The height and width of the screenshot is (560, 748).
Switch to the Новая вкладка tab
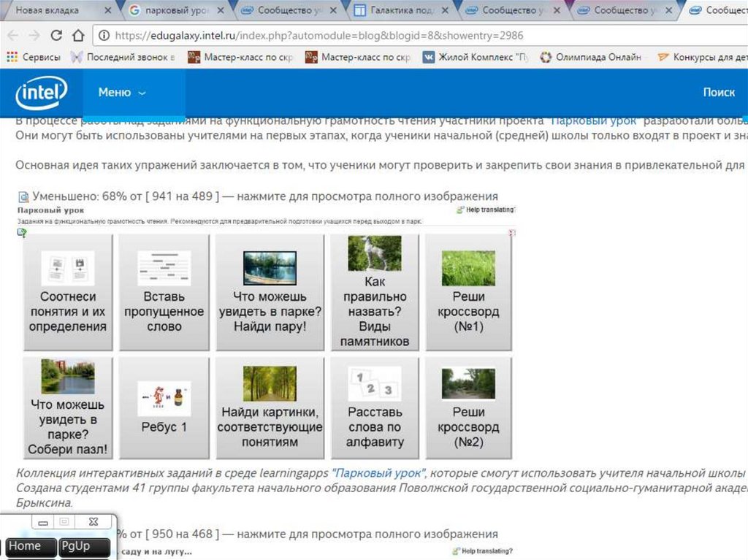55,10
